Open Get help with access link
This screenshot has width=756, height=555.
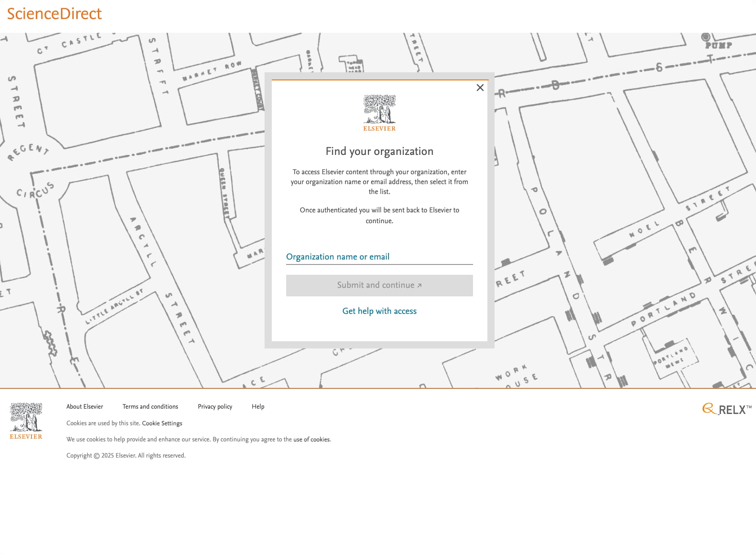(380, 311)
